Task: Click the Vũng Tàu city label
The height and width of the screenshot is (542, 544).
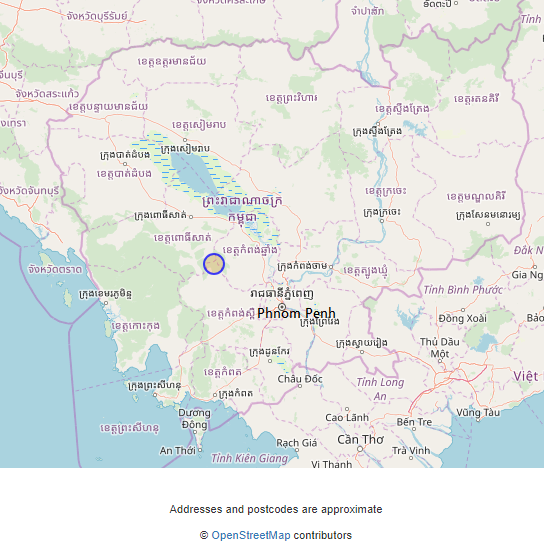Action: coord(478,412)
